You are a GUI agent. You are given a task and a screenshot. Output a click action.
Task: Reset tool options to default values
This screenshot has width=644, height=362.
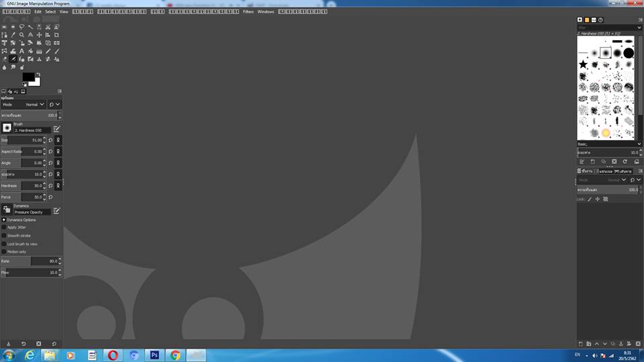54,343
